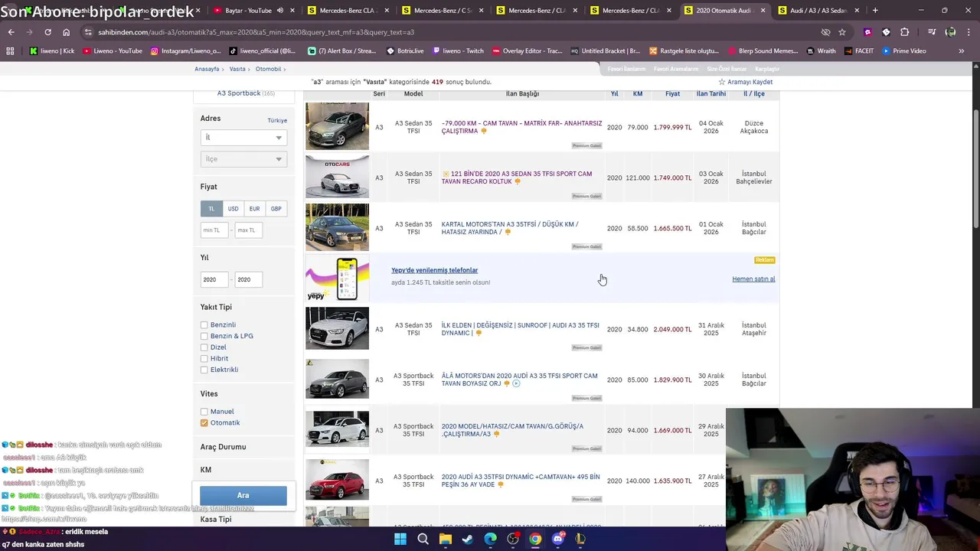980x551 pixels.
Task: Open the Botrix.live bookmark
Action: click(405, 51)
